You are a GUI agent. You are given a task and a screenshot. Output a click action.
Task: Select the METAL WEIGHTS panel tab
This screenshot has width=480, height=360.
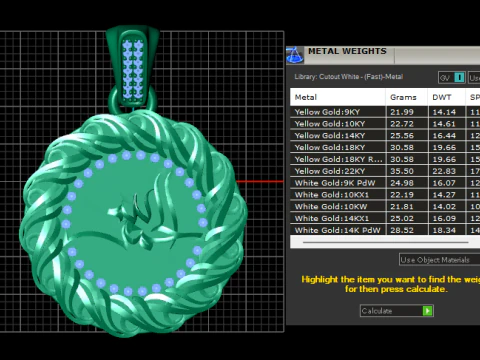click(x=349, y=55)
